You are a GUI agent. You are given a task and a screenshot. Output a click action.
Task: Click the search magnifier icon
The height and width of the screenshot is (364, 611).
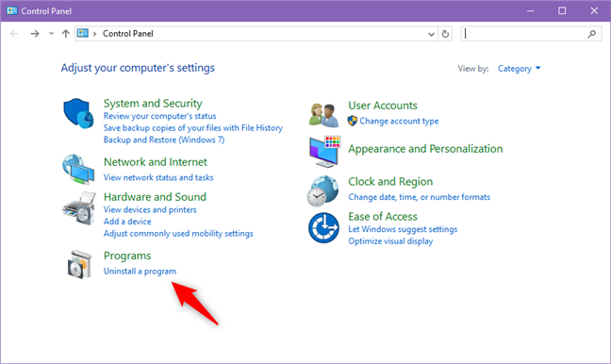click(591, 34)
